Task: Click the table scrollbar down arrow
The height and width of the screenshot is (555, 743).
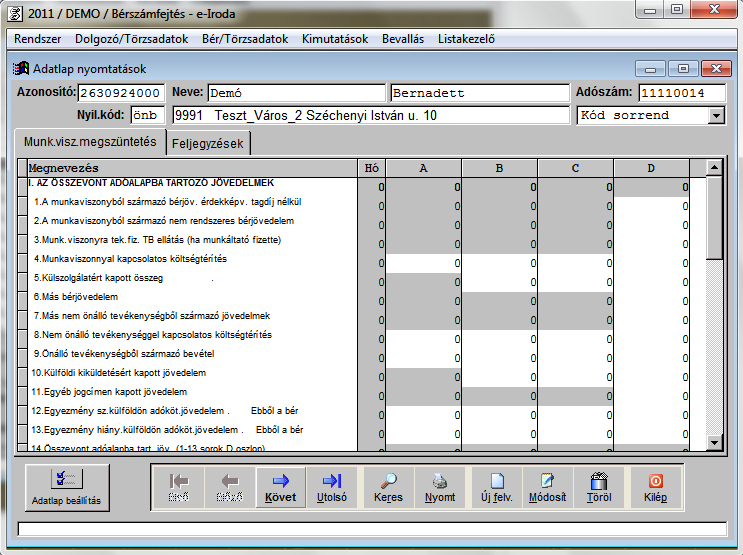Action: click(714, 442)
